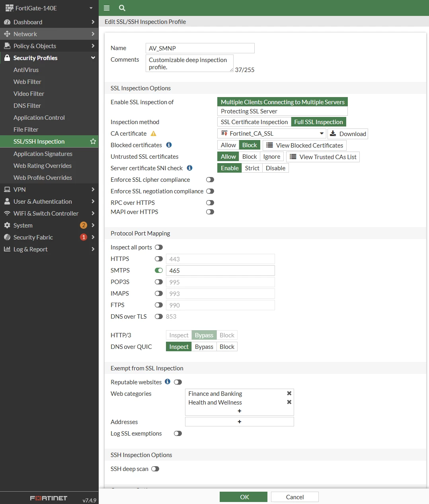
Task: Open the FortiGate-140E device dropdown arrow
Action: pyautogui.click(x=91, y=8)
